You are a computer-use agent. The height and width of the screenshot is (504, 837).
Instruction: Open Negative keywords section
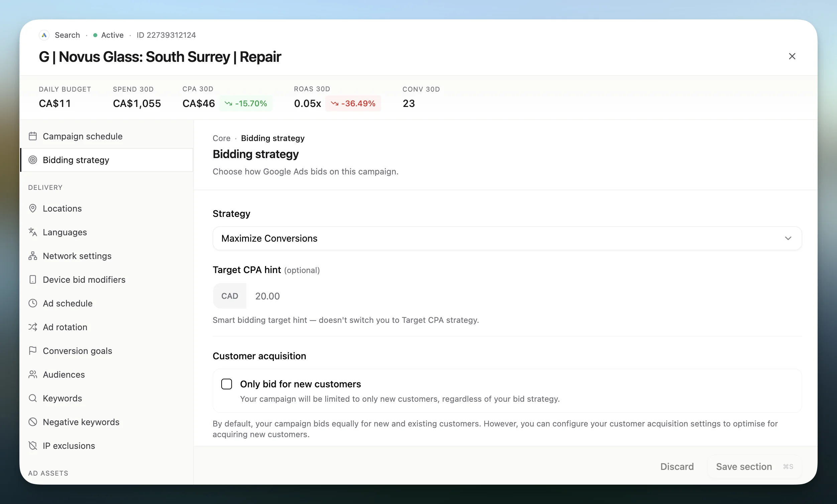pos(107,422)
